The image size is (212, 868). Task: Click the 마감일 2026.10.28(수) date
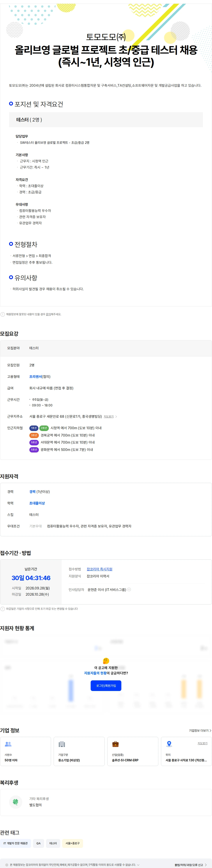[30, 594]
